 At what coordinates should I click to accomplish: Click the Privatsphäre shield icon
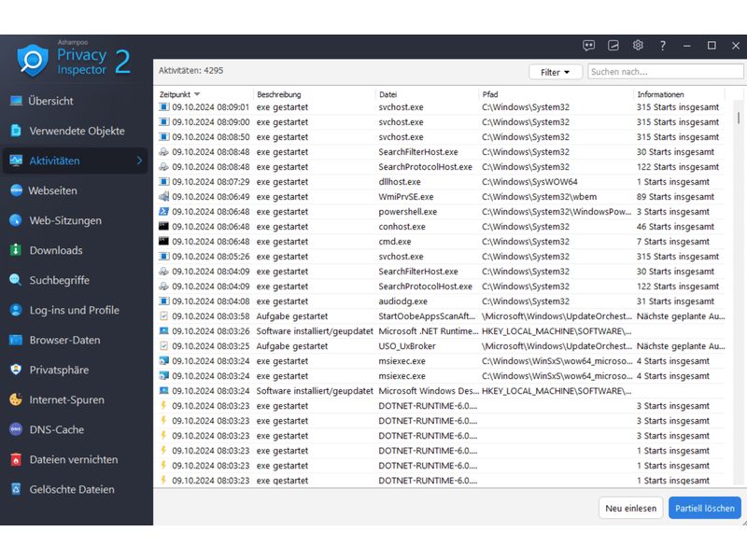click(x=16, y=370)
